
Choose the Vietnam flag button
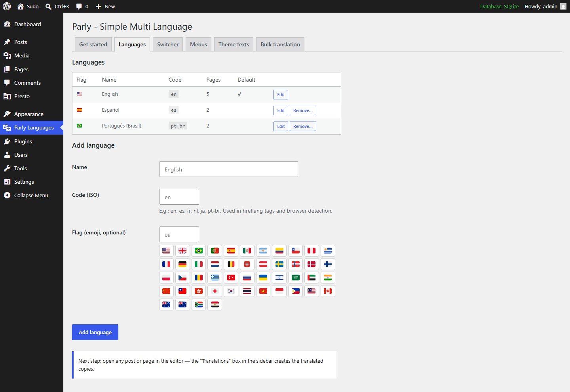pyautogui.click(x=263, y=291)
